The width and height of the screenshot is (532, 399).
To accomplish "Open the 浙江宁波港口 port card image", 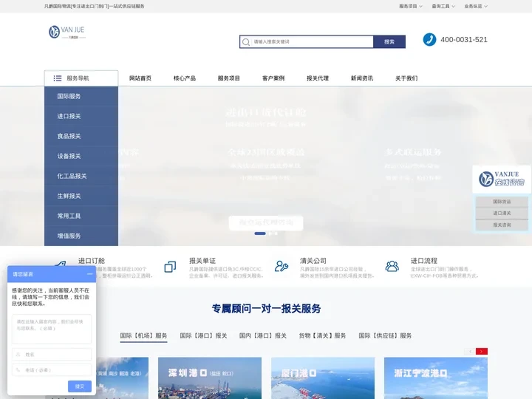I will coord(436,378).
